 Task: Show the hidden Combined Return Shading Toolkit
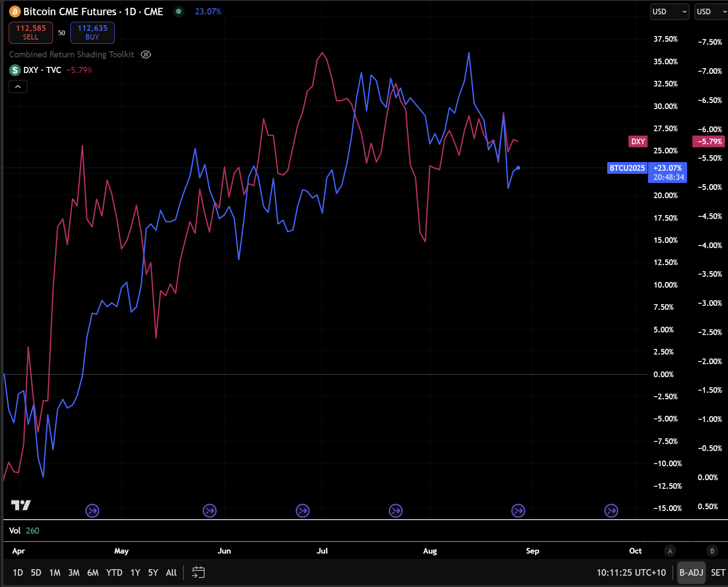[146, 54]
